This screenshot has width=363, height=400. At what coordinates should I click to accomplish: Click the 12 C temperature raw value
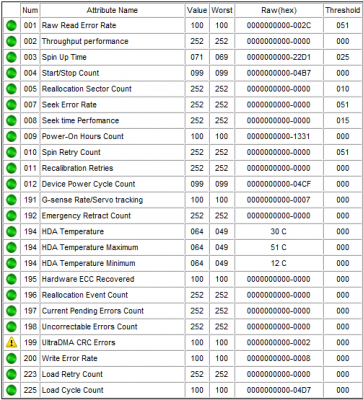(278, 263)
